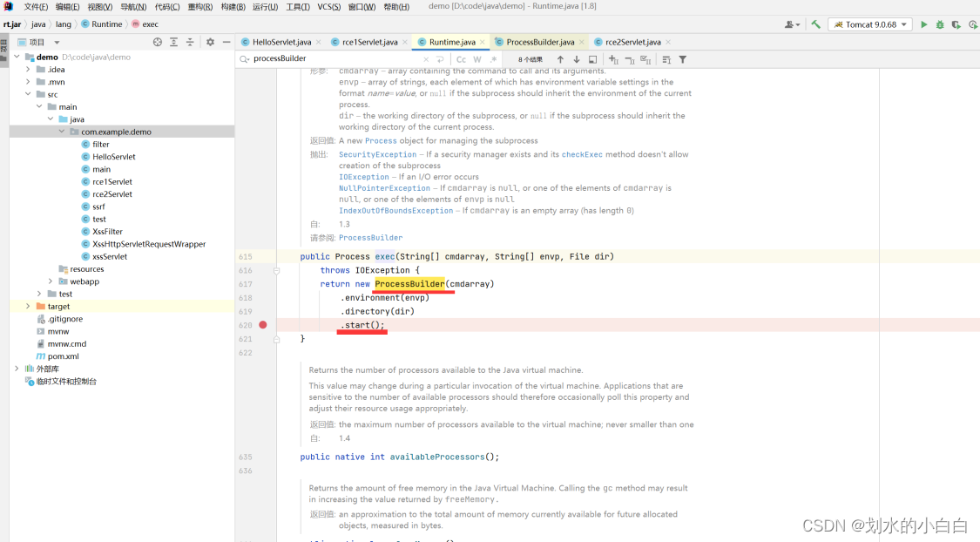This screenshot has height=542, width=980.
Task: Toggle whole words W option
Action: pos(477,59)
